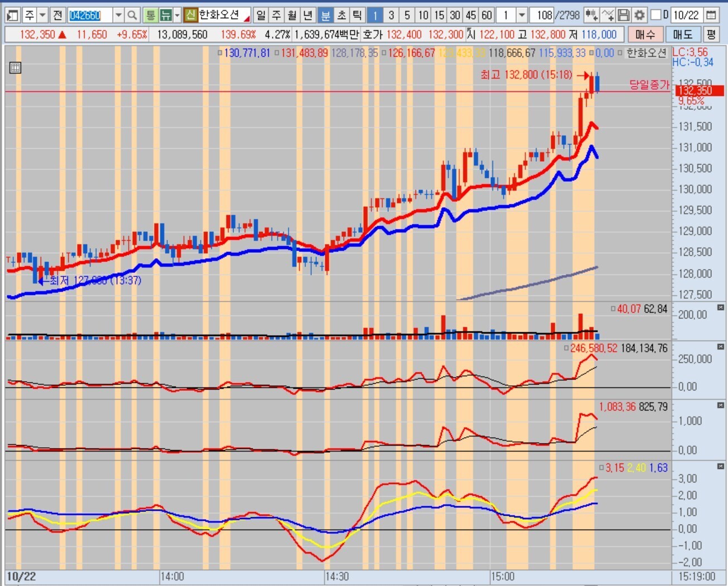Switch to the daily 일 chart period
This screenshot has width=728, height=586.
click(x=261, y=15)
